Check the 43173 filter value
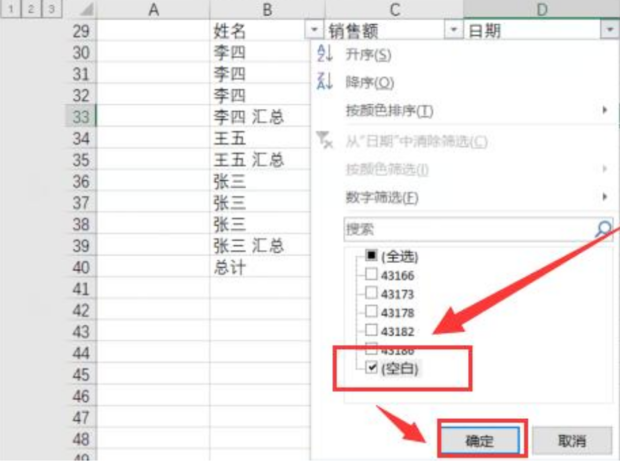Image resolution: width=620 pixels, height=466 pixels. click(371, 292)
